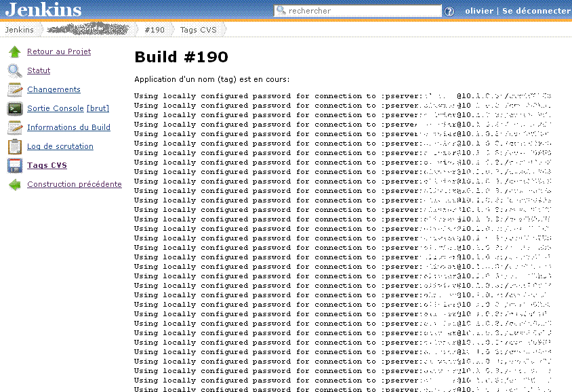The height and width of the screenshot is (392, 572).
Task: Click the rechercher search field
Action: [363, 11]
